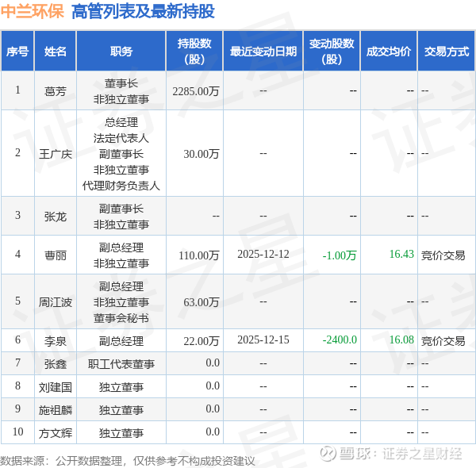Click the 高管列表及最新持股 heading
The image size is (476, 468).
(x=143, y=12)
